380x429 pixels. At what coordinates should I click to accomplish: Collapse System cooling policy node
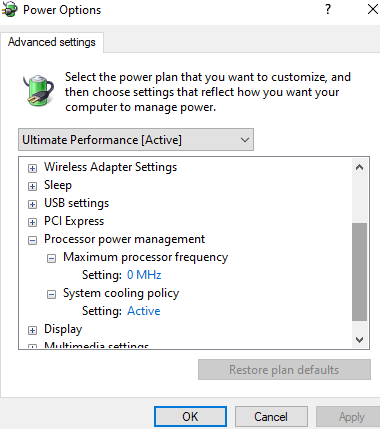click(51, 294)
